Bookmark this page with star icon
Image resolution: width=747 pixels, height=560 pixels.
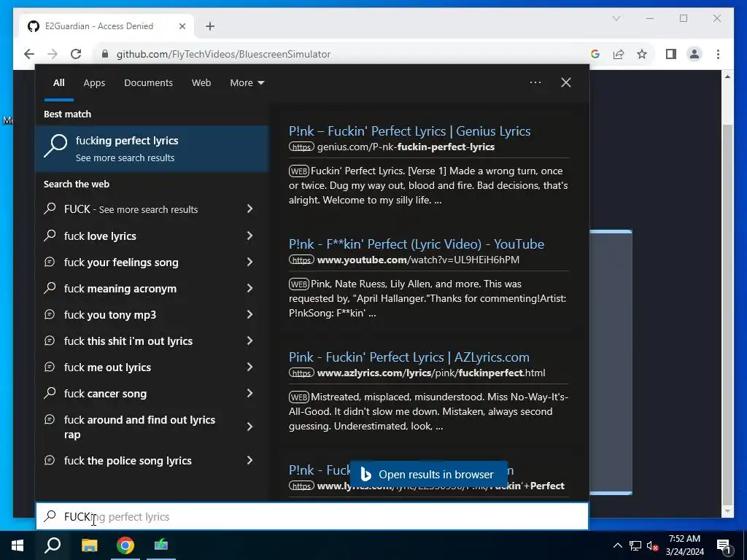click(642, 54)
